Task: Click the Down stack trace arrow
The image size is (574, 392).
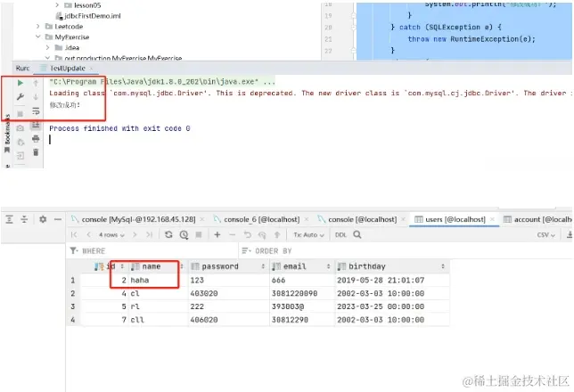Action: point(36,97)
